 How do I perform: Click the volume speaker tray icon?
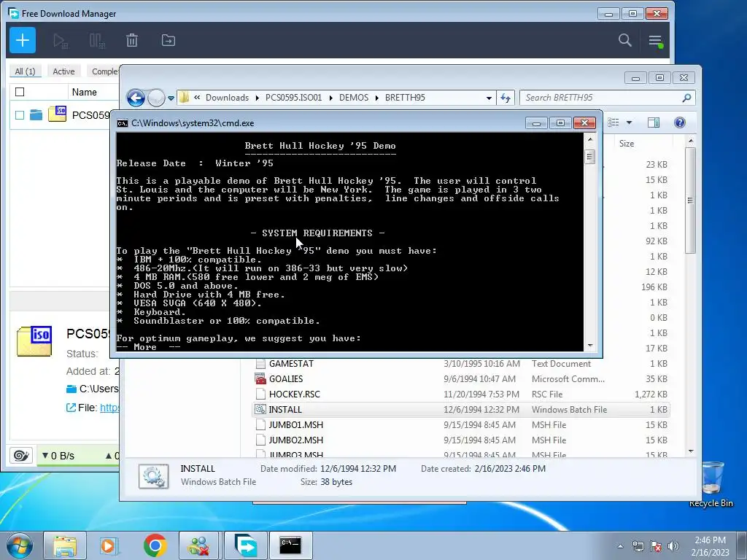[673, 546]
